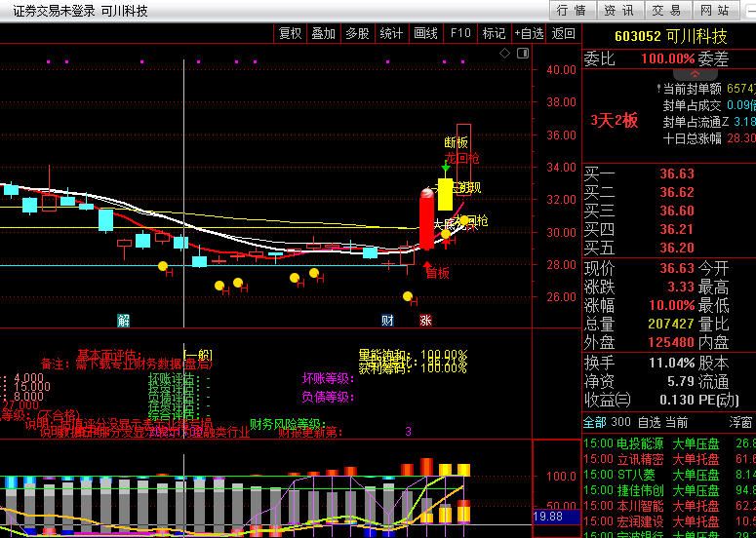Open the 行情 market menu

click(x=572, y=11)
